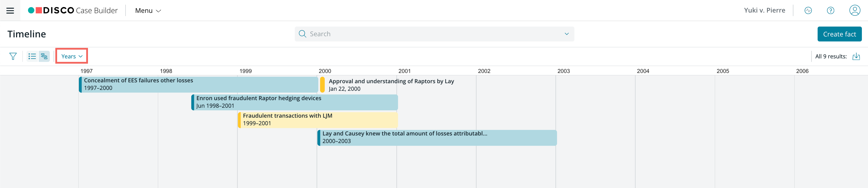Click the Yuki v. Pierre case name
The image size is (868, 188).
tap(765, 11)
